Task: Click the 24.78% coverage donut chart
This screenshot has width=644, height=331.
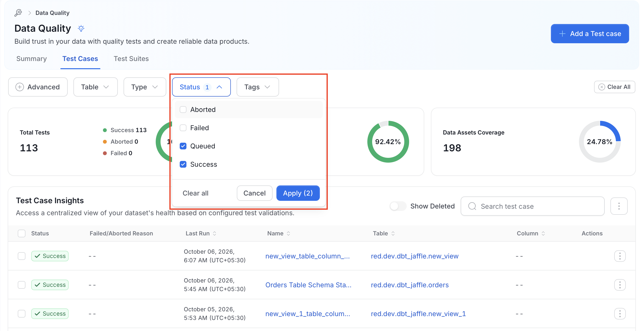Action: tap(600, 142)
